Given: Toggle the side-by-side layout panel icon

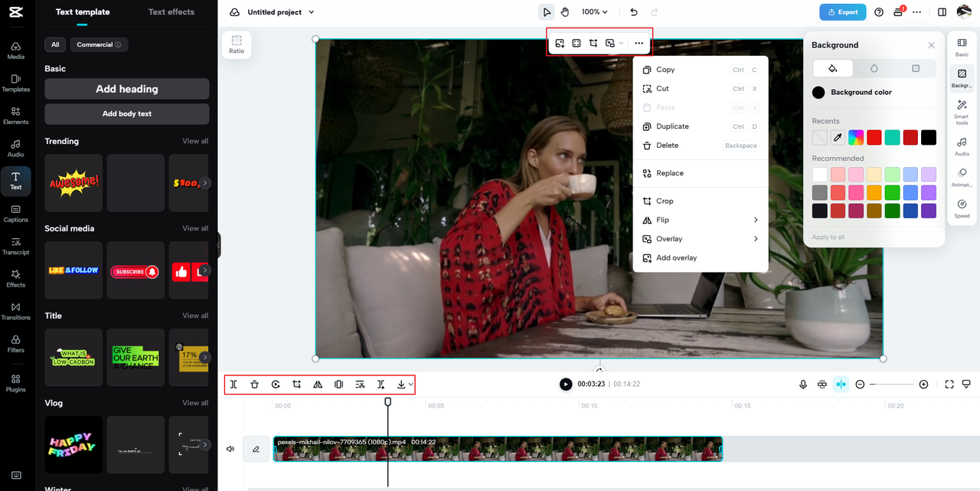Looking at the screenshot, I should (942, 11).
